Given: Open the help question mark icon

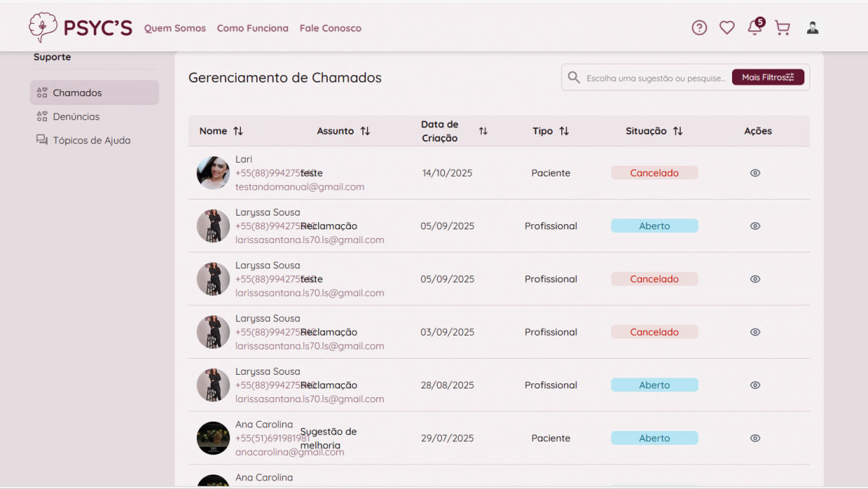Looking at the screenshot, I should [x=699, y=28].
